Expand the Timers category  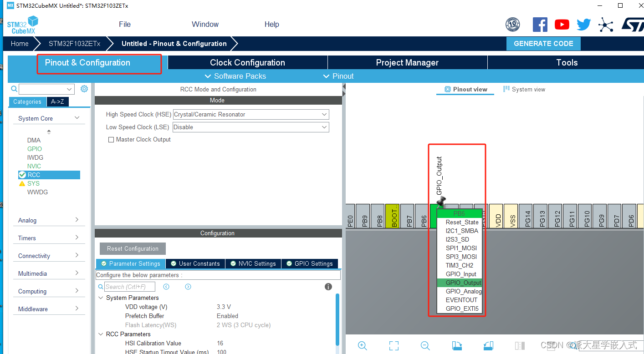77,238
